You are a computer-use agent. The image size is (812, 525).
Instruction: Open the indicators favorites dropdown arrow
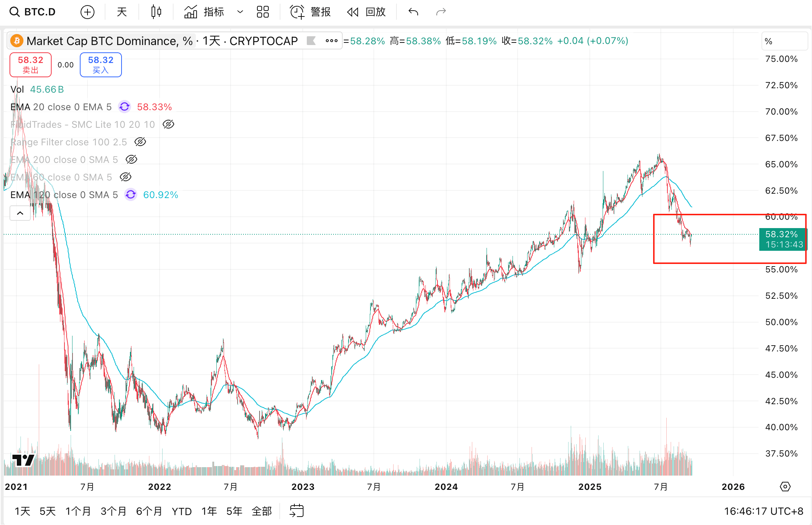point(240,12)
